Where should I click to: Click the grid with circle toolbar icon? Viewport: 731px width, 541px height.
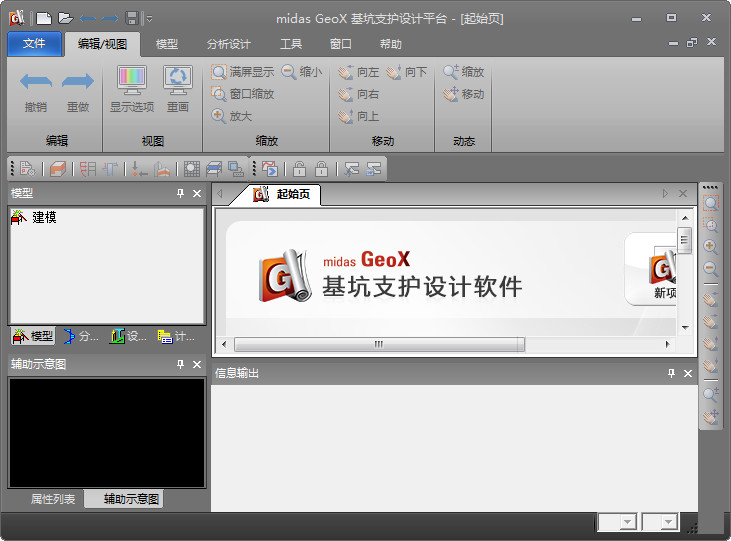click(192, 168)
